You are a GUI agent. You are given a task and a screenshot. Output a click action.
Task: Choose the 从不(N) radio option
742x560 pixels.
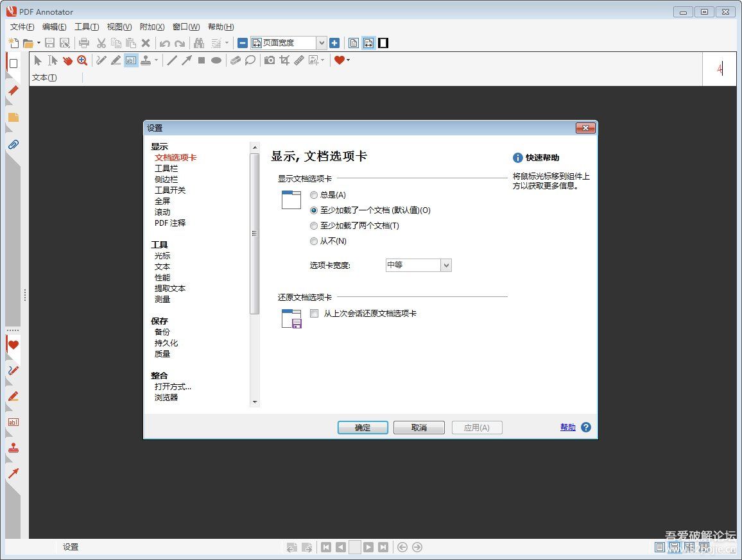click(x=314, y=241)
